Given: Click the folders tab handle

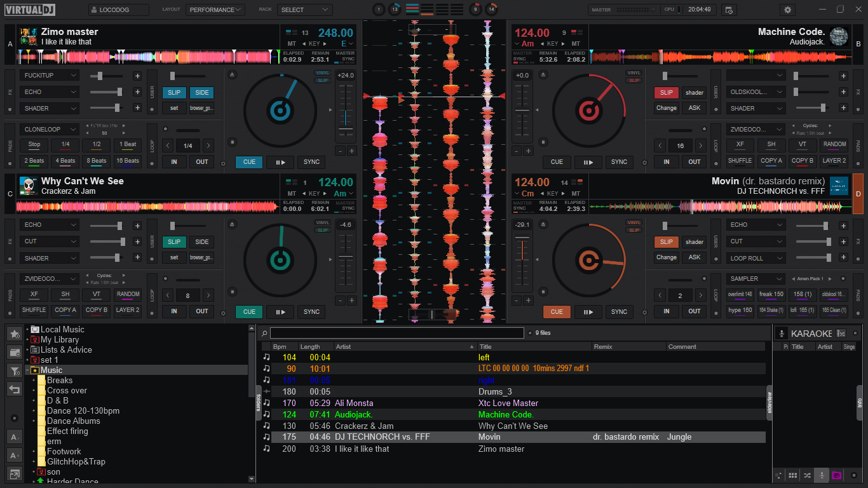Looking at the screenshot, I should coord(259,402).
